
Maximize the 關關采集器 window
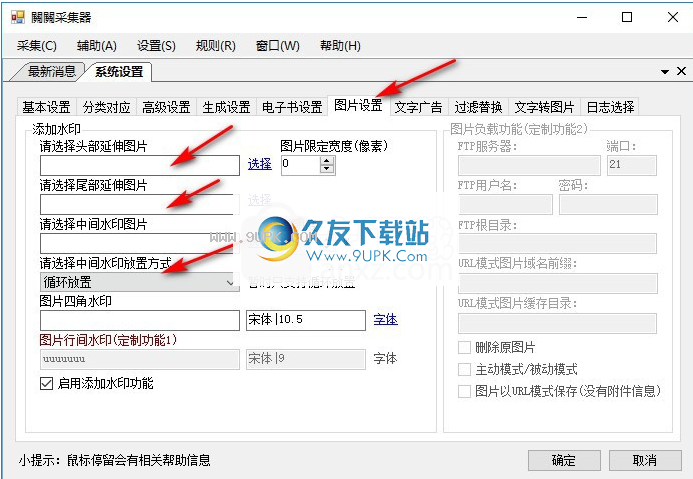click(x=627, y=17)
